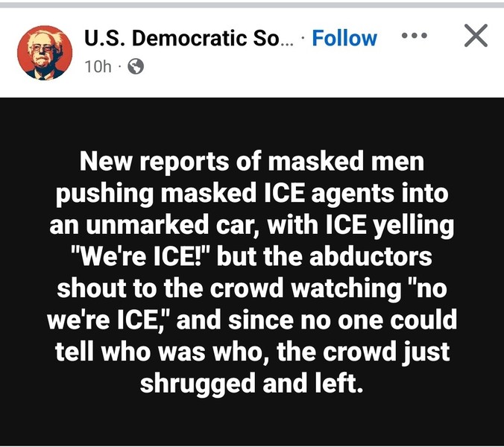Click the line "New reports of masked men"

(x=252, y=161)
